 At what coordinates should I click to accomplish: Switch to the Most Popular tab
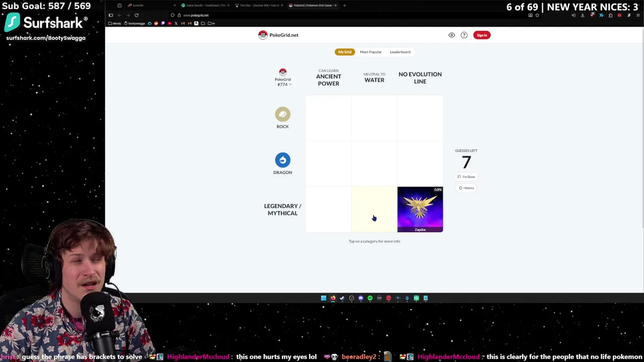(x=370, y=52)
